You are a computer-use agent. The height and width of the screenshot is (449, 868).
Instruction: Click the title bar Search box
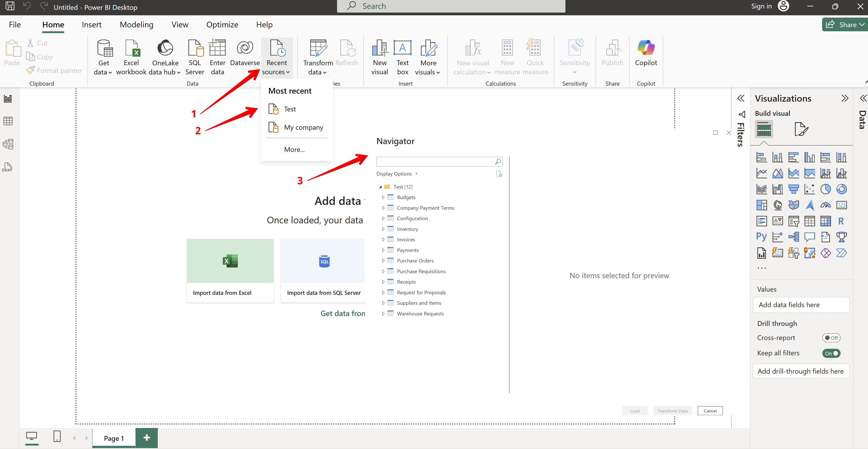451,6
